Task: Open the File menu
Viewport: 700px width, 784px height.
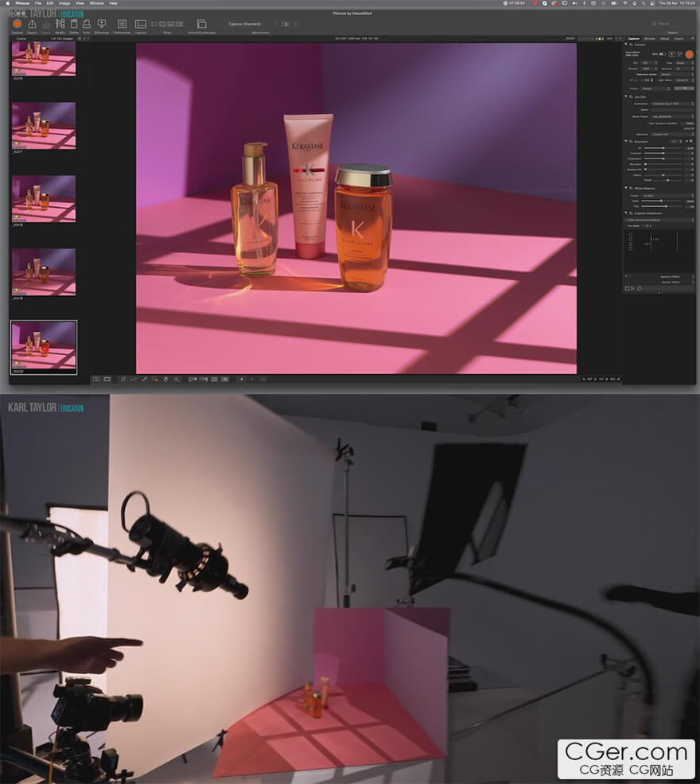Action: tap(38, 3)
